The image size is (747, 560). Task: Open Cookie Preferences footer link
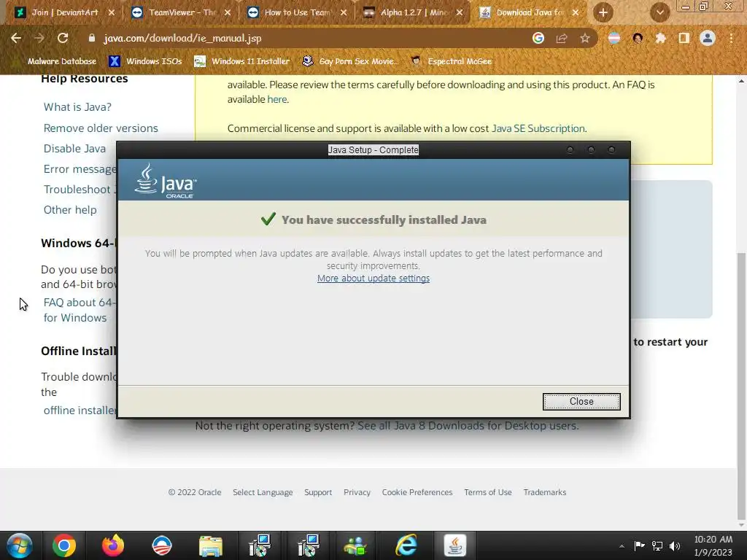pyautogui.click(x=417, y=492)
